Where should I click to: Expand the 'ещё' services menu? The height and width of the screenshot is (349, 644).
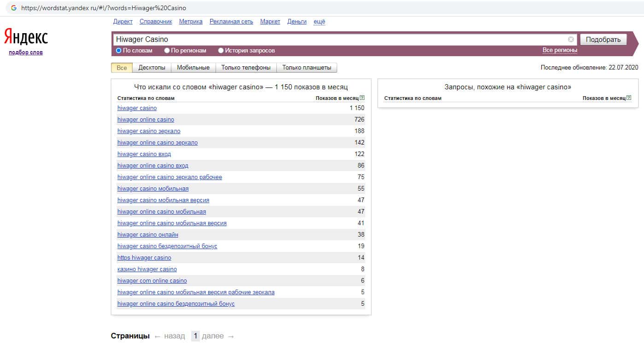(319, 22)
